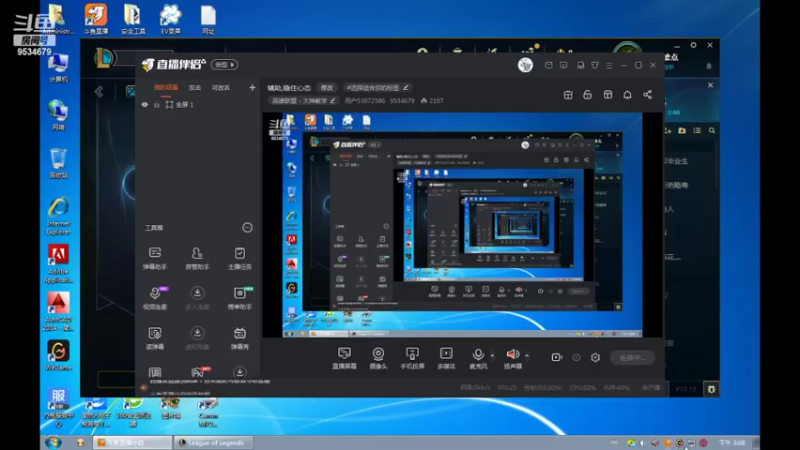Click the user avatar in the title bar
This screenshot has width=800, height=450.
point(525,65)
